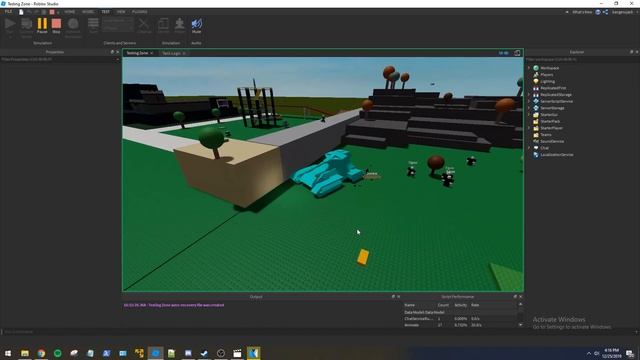Click the Lighting bulb icon in Explorer

(536, 81)
